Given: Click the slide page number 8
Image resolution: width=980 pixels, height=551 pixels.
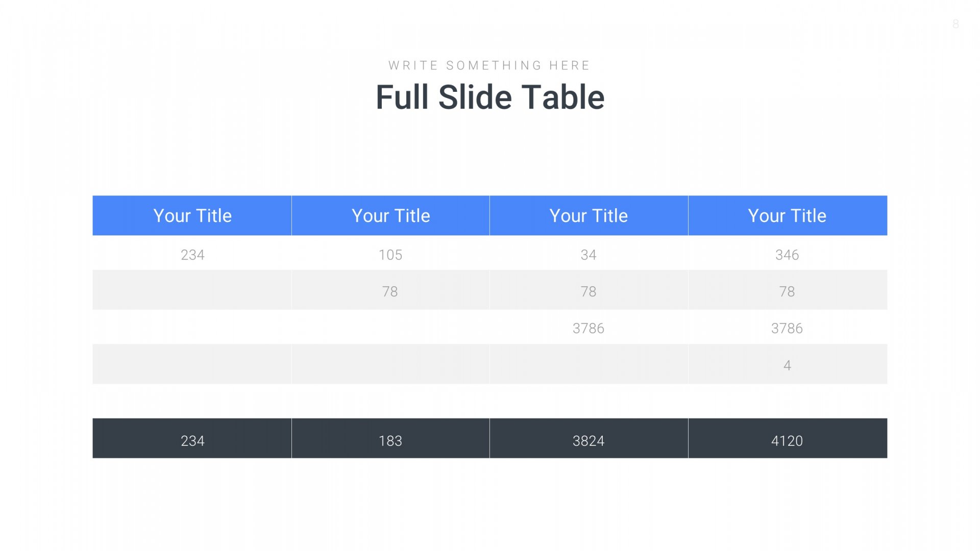Looking at the screenshot, I should click(955, 24).
